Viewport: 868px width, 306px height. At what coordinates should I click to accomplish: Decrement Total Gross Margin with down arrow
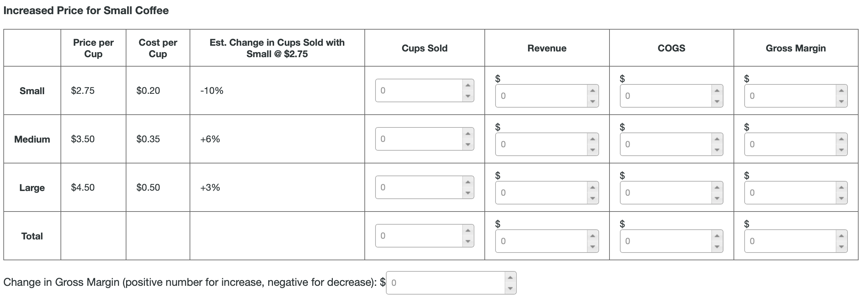841,247
